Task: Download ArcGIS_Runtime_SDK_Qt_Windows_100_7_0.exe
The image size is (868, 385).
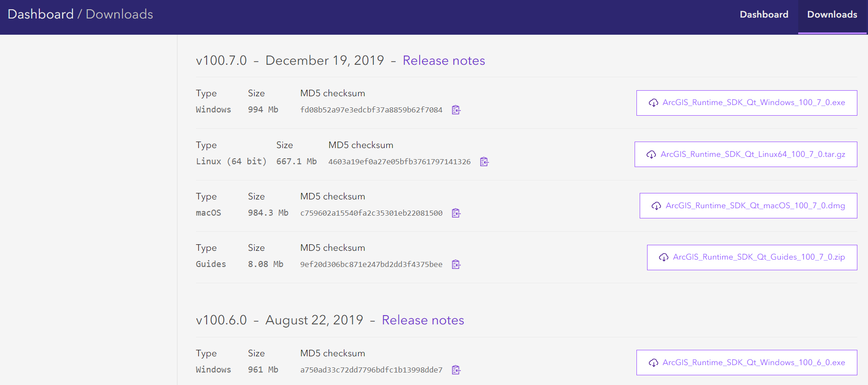Action: coord(746,103)
